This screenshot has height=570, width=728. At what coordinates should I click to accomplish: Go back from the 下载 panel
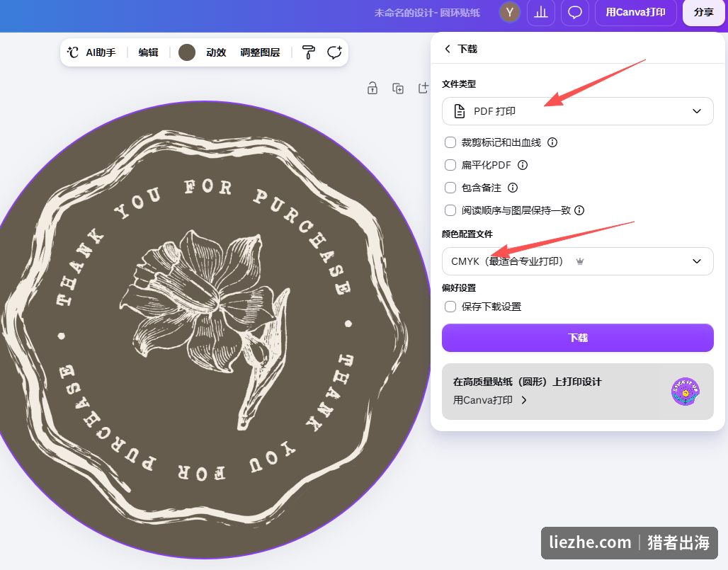pos(447,49)
